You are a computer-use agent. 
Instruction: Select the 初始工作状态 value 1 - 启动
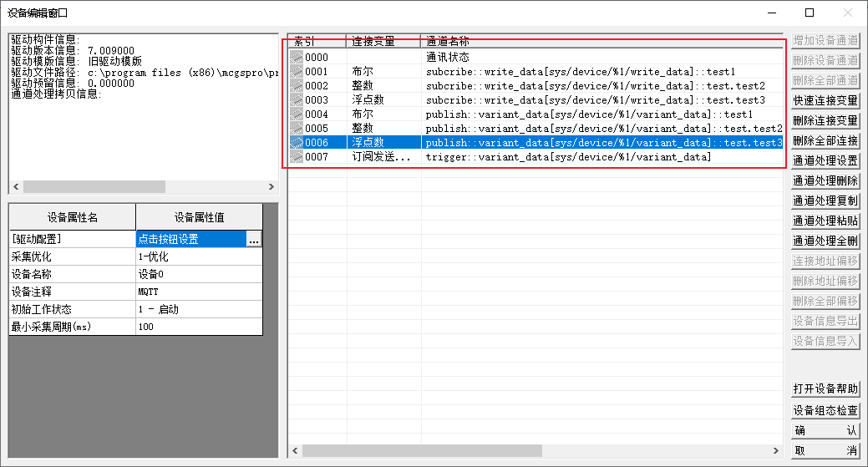tap(200, 309)
